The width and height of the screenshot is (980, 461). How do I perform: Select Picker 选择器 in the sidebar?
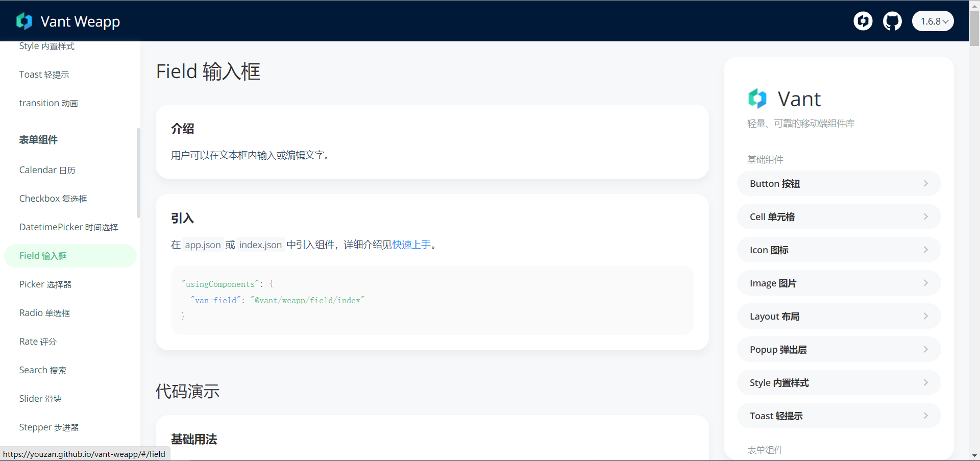45,284
